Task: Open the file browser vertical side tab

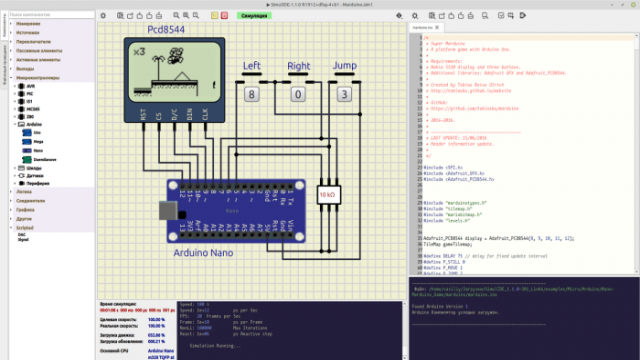Action: pyautogui.click(x=4, y=65)
